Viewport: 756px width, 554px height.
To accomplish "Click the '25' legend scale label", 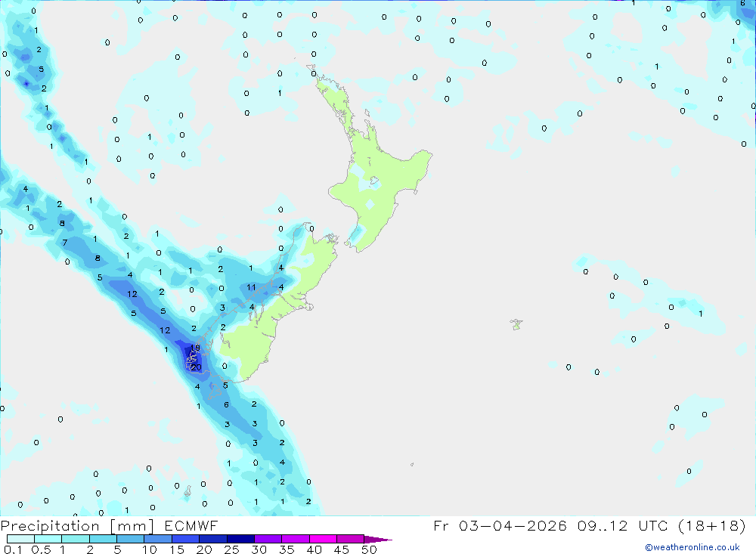I will pyautogui.click(x=231, y=549).
